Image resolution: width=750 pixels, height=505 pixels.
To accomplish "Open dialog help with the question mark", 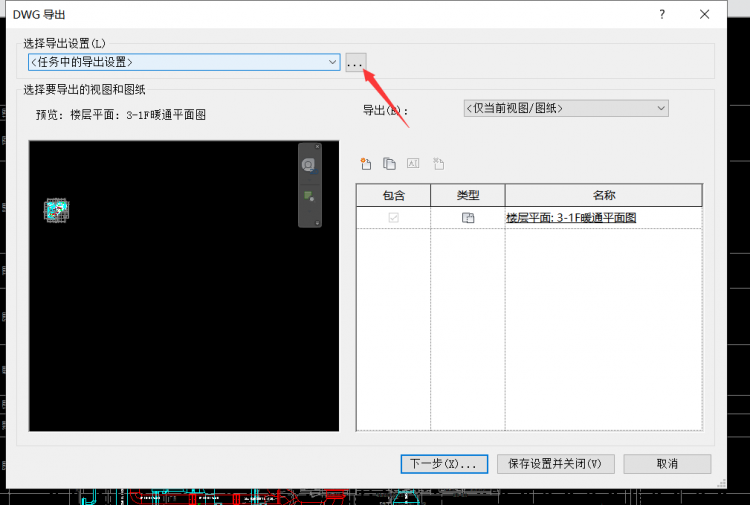I will [662, 14].
